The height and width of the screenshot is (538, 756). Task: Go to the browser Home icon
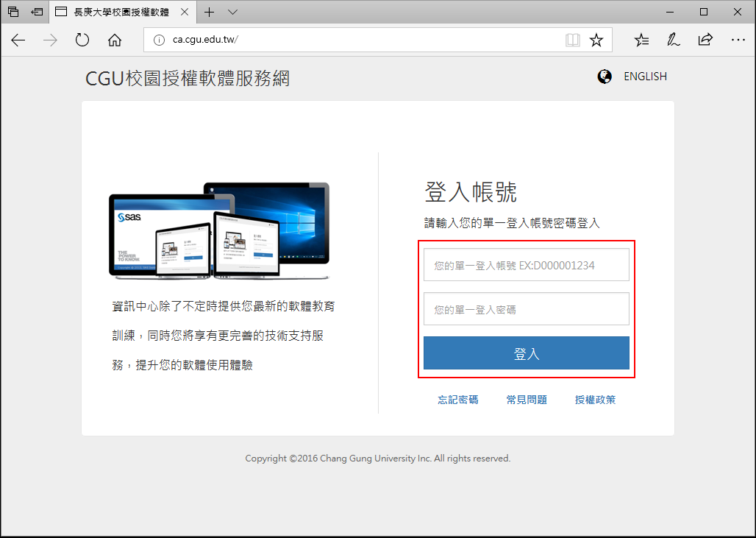click(x=115, y=40)
